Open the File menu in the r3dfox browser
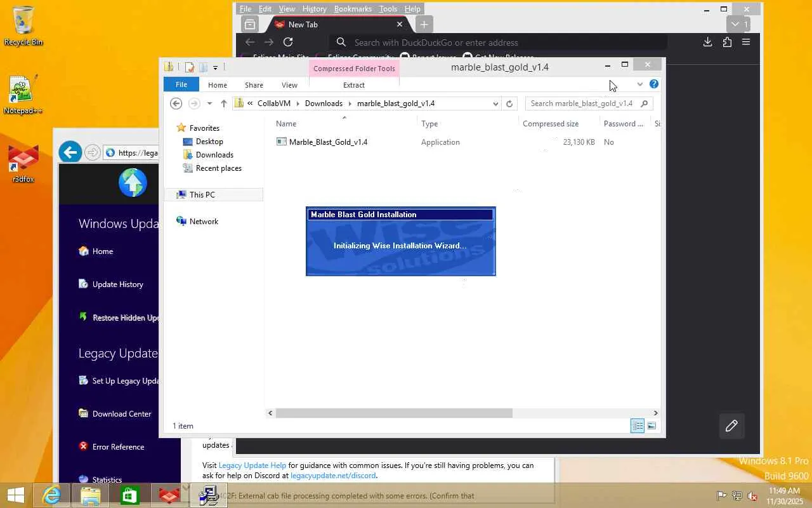Screen dimensions: 812x508 coord(246,9)
